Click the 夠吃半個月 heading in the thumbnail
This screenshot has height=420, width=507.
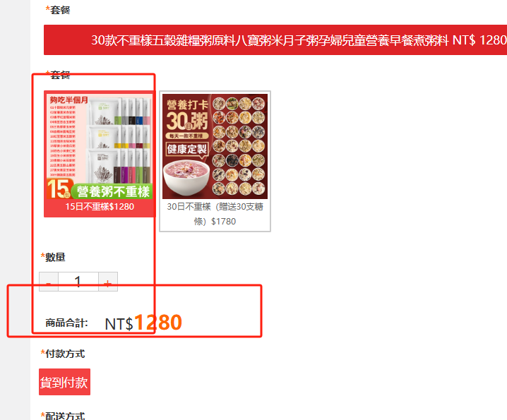69,100
